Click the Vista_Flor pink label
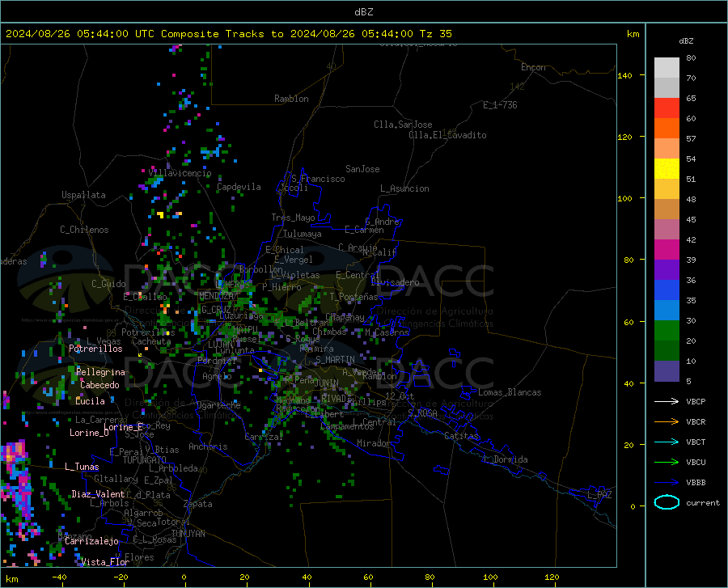This screenshot has height=588, width=728. point(105,562)
